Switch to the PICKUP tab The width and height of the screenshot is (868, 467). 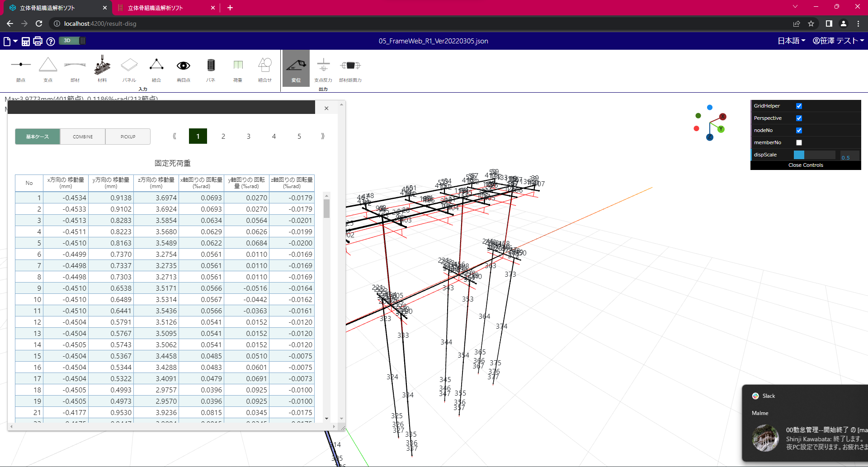tap(127, 136)
